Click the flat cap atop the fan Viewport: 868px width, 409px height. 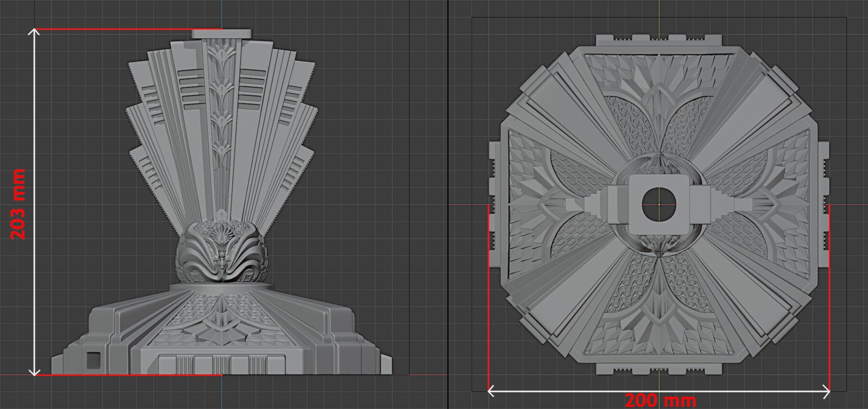tap(222, 34)
